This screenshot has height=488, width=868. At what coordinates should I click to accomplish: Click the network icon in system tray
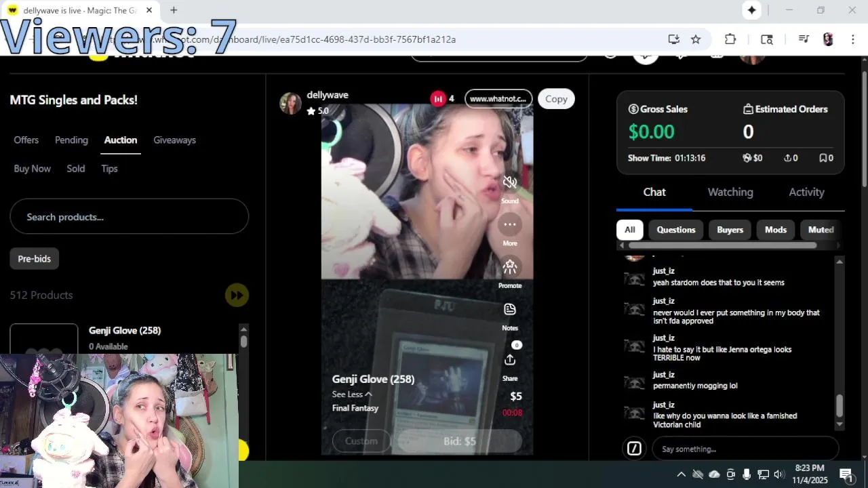coord(763,474)
